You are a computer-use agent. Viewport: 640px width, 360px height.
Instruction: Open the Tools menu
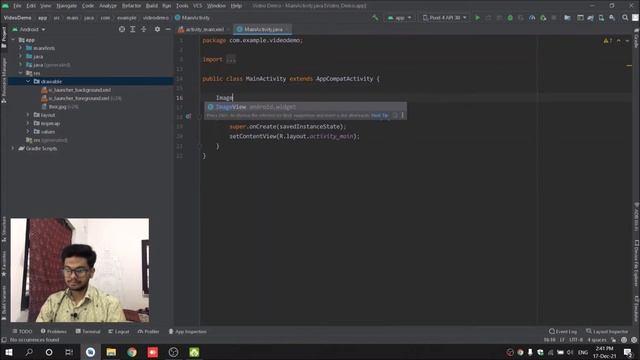182,6
